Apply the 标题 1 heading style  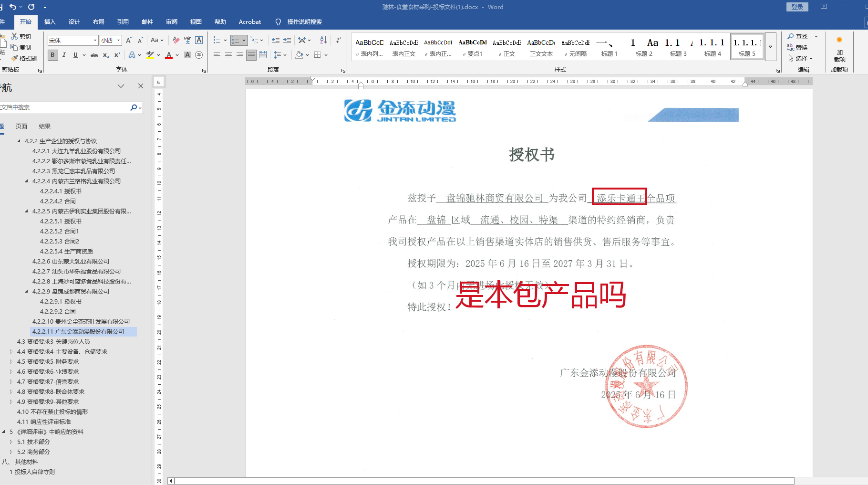tap(610, 47)
